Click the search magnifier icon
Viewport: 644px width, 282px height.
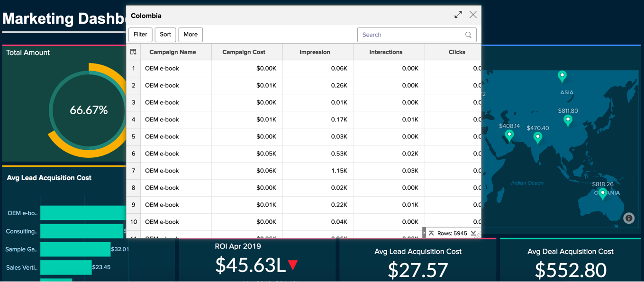[468, 35]
